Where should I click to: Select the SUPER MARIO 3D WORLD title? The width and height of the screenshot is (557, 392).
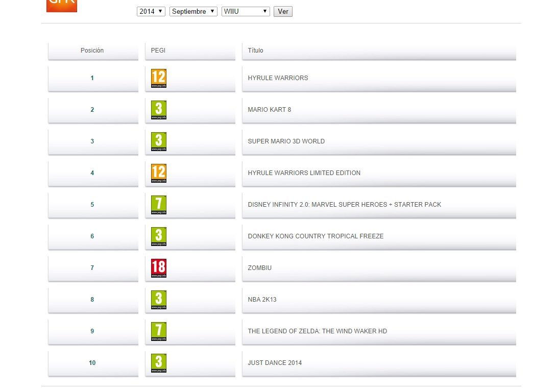pos(286,141)
